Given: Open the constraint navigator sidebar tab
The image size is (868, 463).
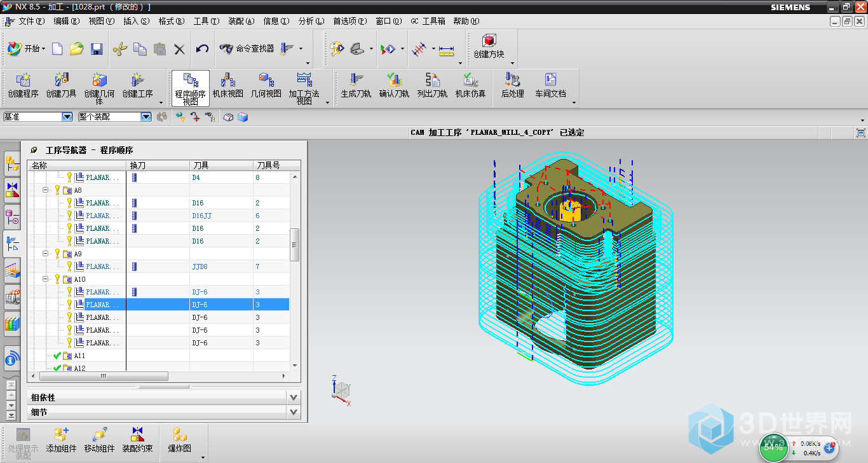Looking at the screenshot, I should coord(12,190).
